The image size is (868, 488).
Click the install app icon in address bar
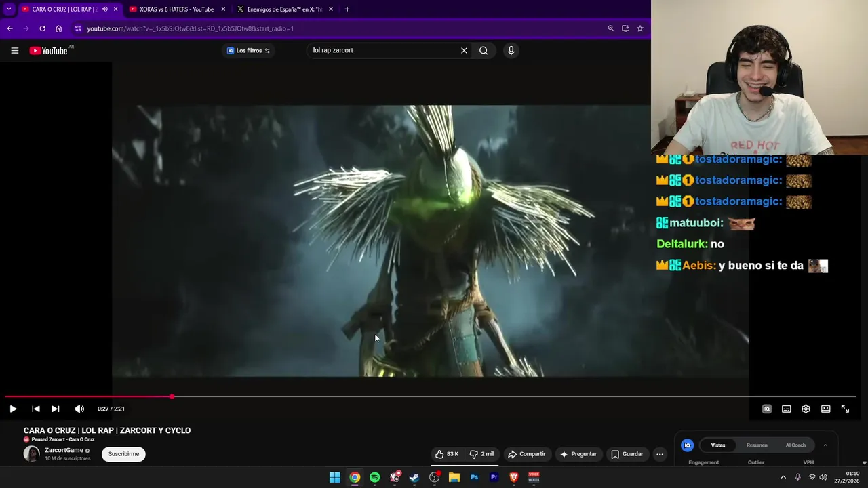click(x=625, y=28)
